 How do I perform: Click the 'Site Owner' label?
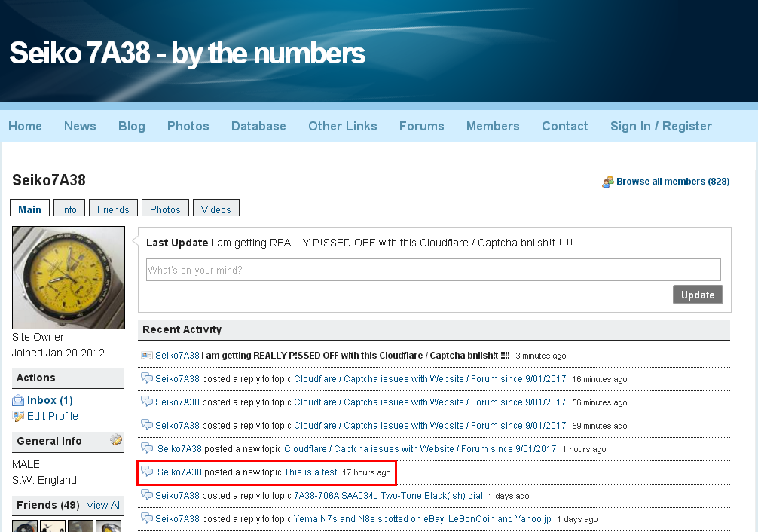click(38, 337)
